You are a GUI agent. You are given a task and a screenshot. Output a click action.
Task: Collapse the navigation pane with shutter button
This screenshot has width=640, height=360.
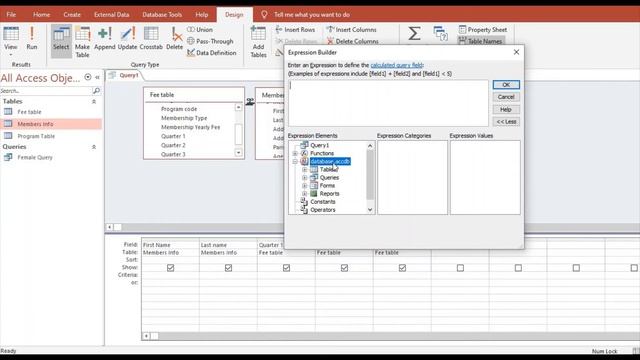[98, 77]
